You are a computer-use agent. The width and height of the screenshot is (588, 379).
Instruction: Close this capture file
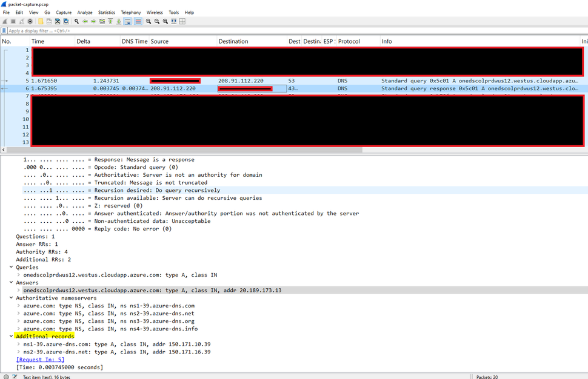point(58,21)
